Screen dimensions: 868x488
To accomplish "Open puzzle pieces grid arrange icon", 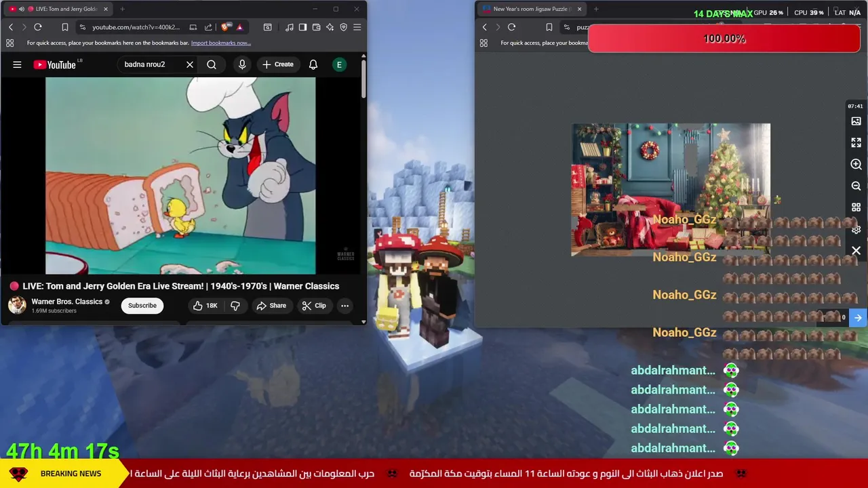I will pos(856,207).
